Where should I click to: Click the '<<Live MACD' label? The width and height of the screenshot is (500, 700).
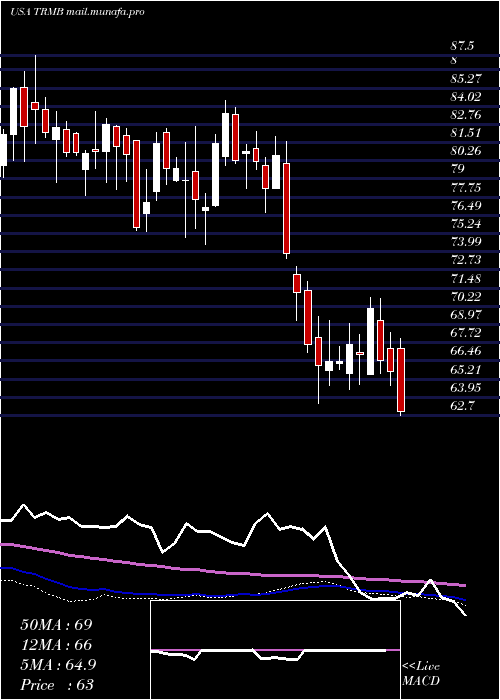coord(421,674)
